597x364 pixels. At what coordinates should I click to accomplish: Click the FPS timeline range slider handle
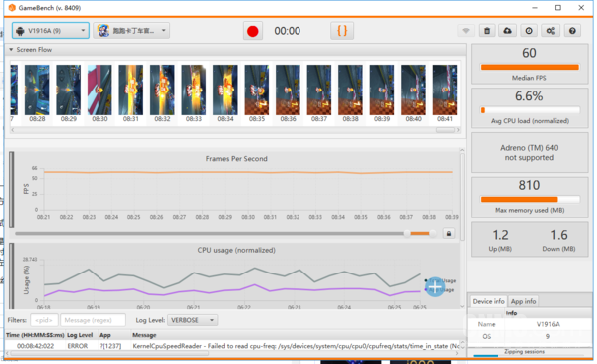[x=407, y=233]
